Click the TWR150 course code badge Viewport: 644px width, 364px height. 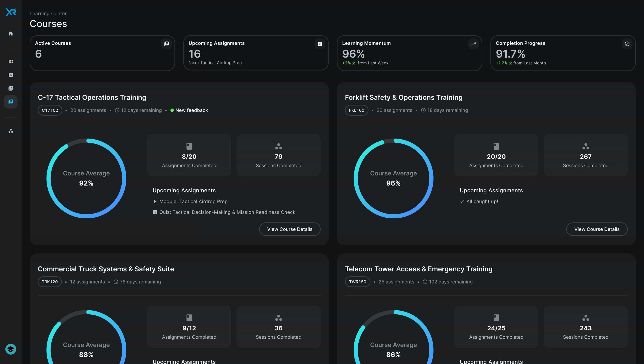point(358,282)
